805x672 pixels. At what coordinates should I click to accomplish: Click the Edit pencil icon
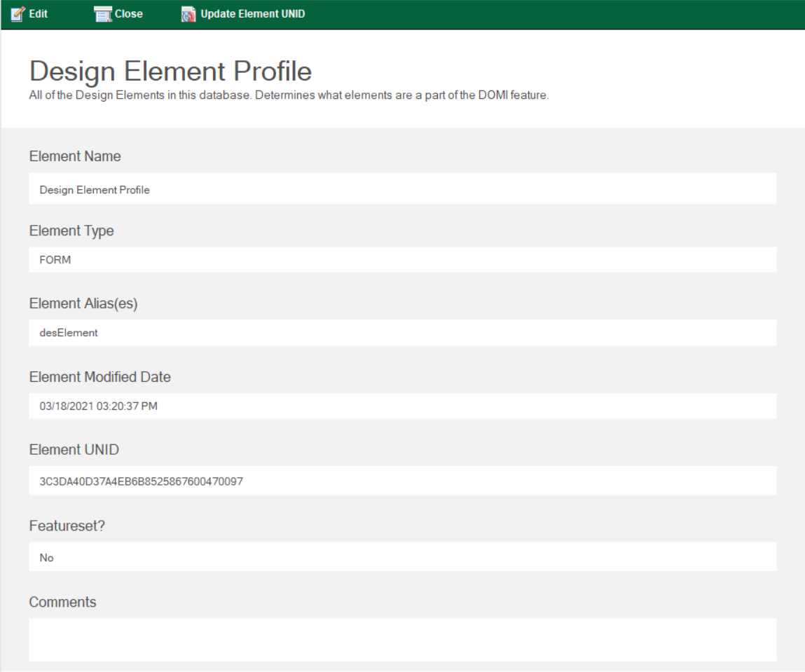tap(18, 14)
